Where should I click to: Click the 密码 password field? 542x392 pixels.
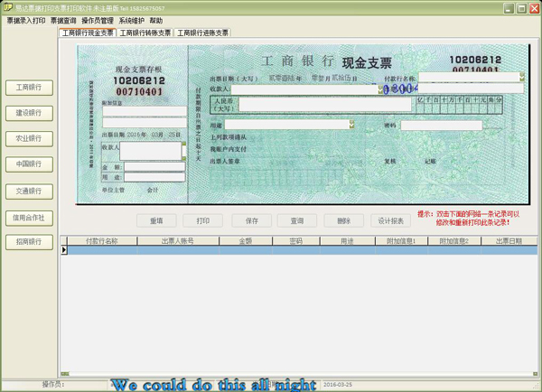[442, 126]
